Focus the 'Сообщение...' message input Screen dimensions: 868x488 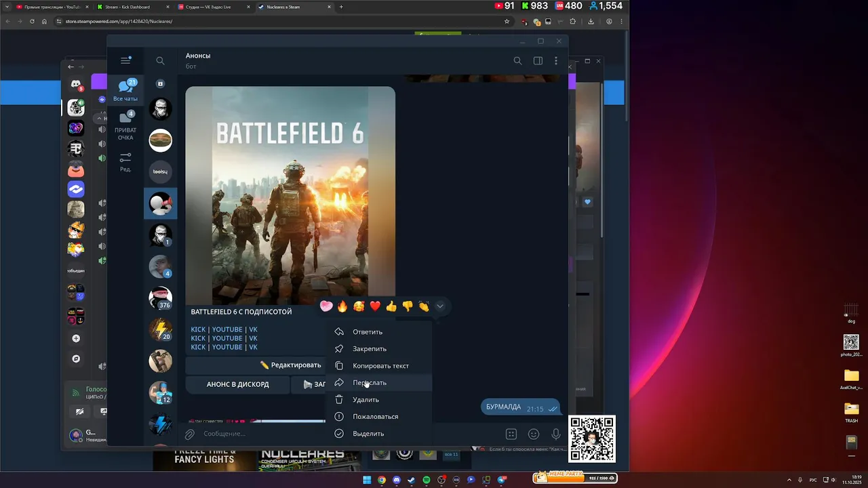click(x=349, y=434)
